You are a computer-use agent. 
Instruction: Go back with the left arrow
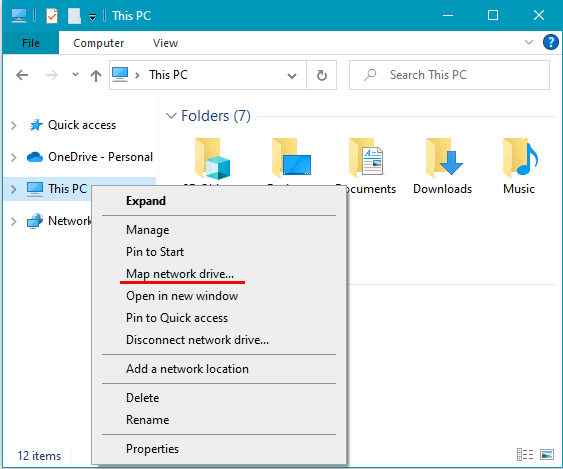coord(22,75)
